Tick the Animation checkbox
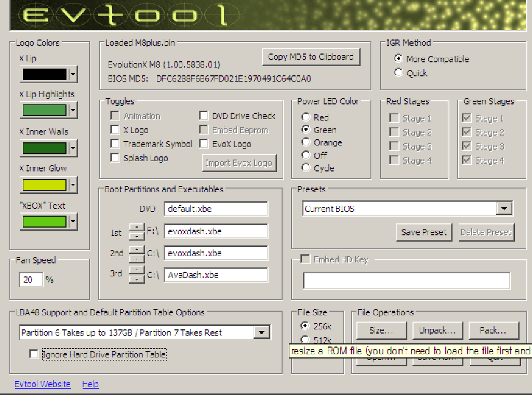Screen dimensions: 532x399 click(115, 116)
